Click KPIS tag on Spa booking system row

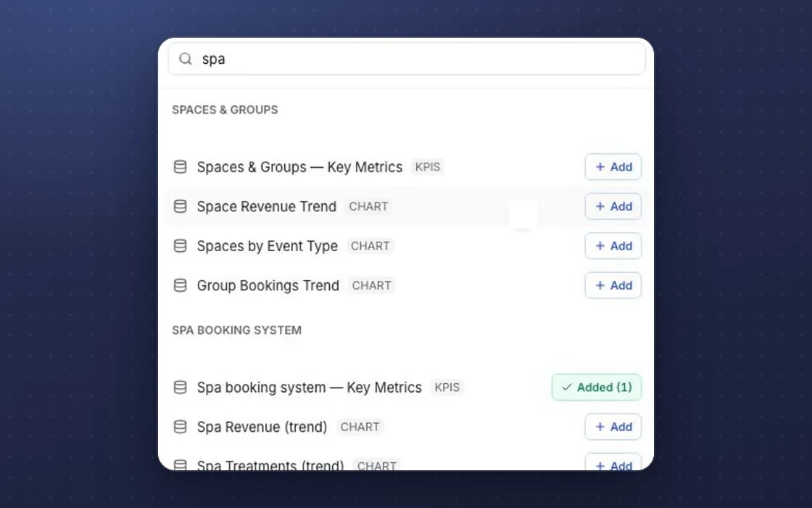(x=447, y=388)
